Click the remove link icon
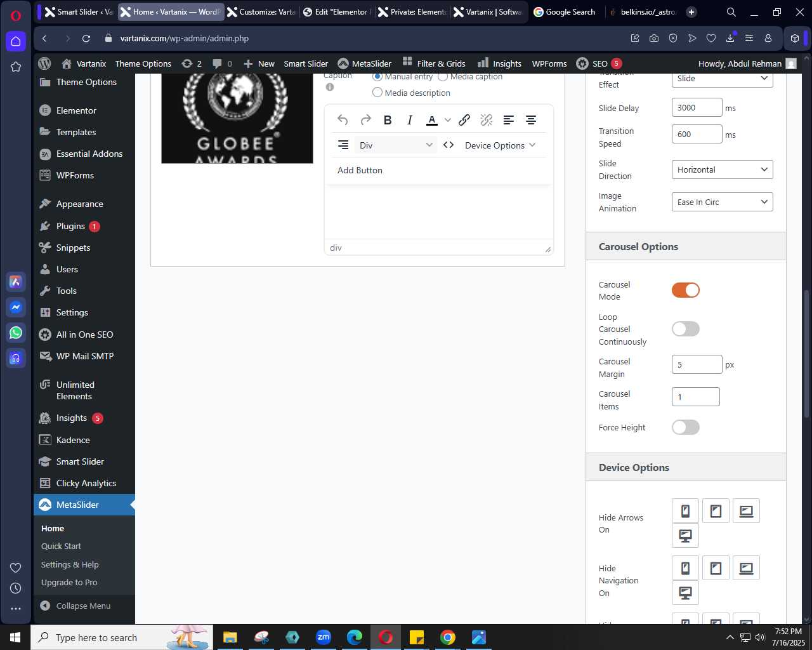Screen dimensions: 812x650 (x=487, y=120)
